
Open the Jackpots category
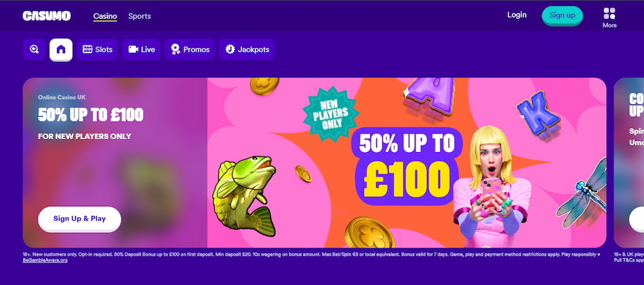[247, 50]
